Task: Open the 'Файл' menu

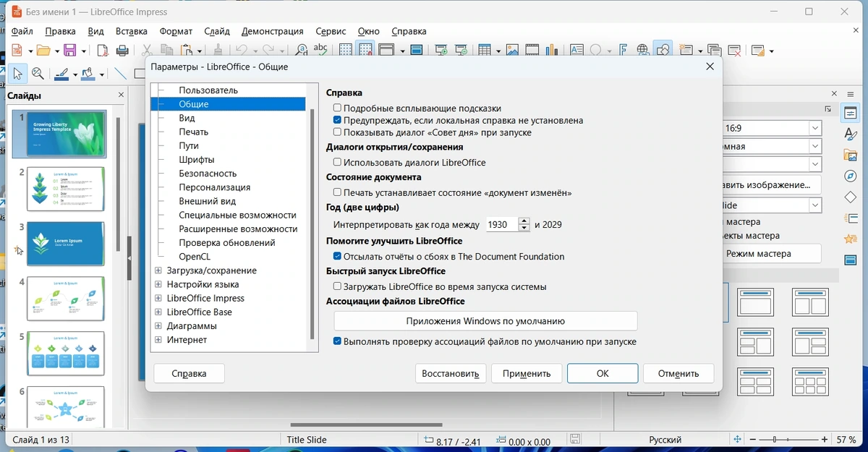Action: 22,31
